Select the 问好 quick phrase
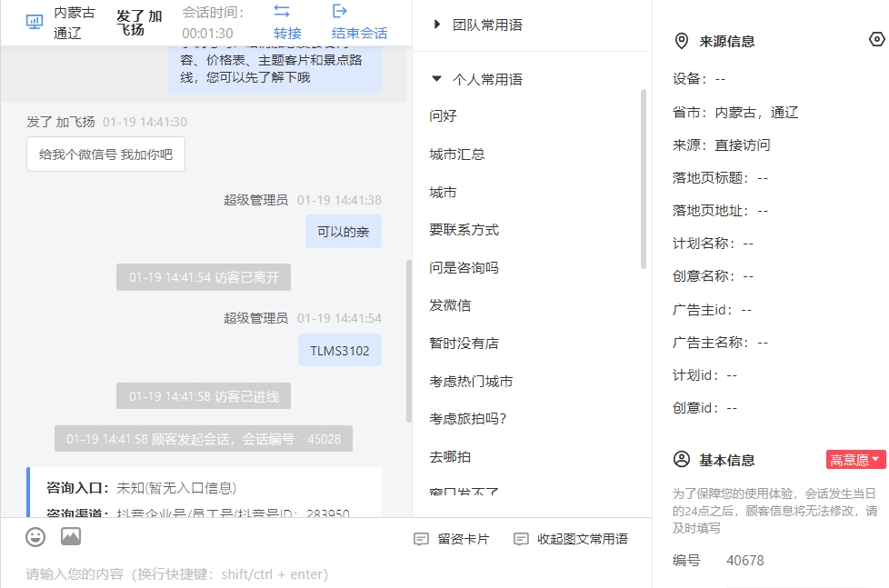 (443, 115)
